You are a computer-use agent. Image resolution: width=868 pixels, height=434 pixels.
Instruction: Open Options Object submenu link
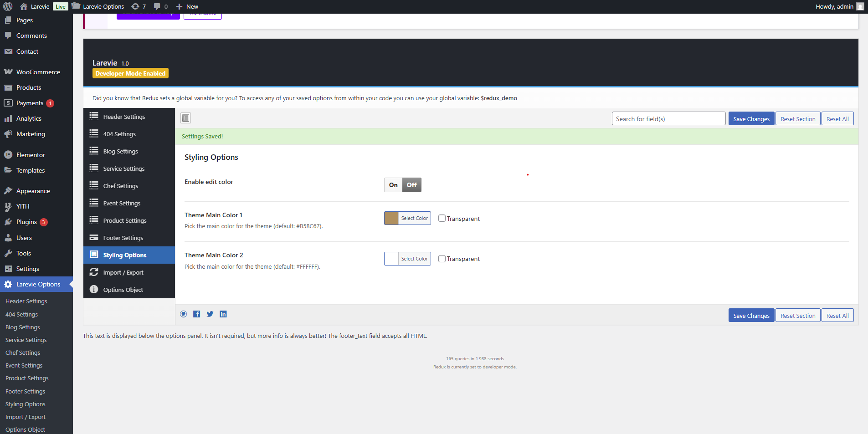[25, 429]
